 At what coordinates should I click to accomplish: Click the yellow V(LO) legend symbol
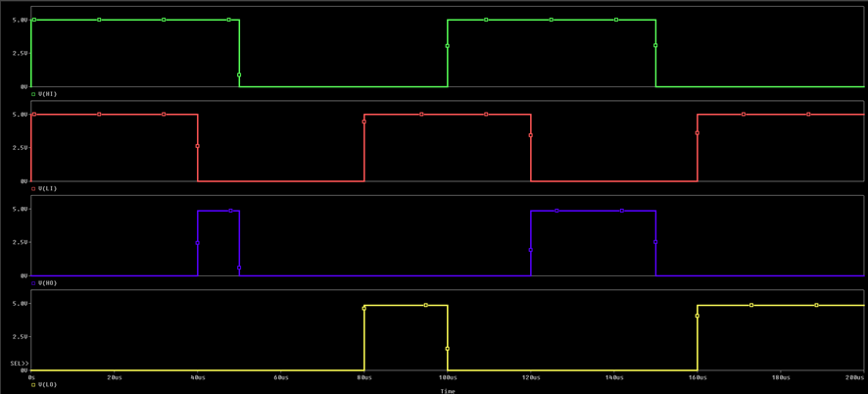pos(34,385)
